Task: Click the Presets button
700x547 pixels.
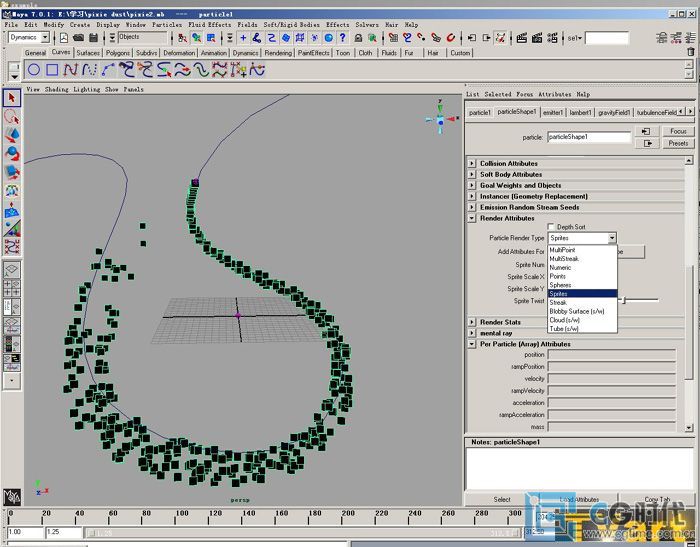Action: (x=678, y=143)
